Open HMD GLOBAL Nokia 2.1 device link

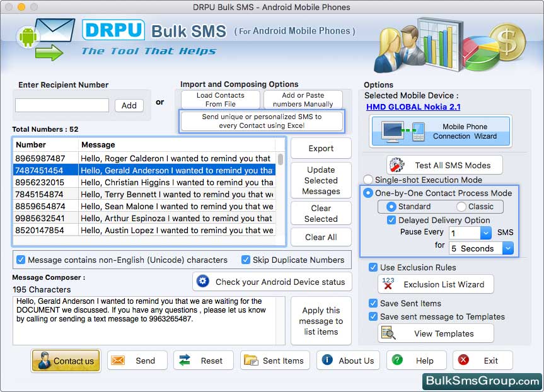pyautogui.click(x=414, y=107)
